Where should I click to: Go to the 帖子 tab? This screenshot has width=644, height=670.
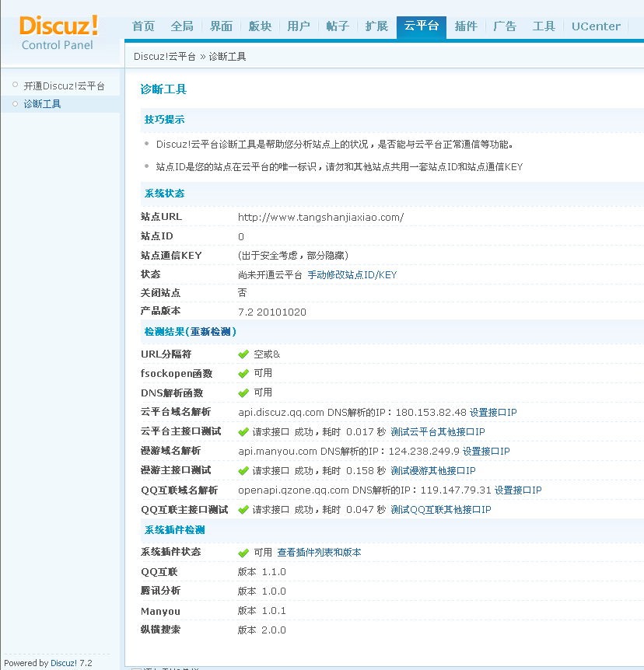pos(338,26)
